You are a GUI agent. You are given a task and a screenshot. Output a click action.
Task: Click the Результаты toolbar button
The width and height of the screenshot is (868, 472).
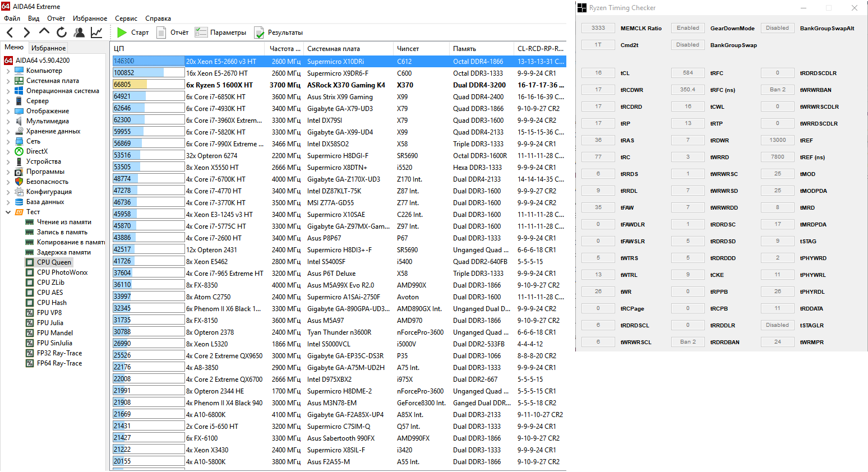(278, 33)
